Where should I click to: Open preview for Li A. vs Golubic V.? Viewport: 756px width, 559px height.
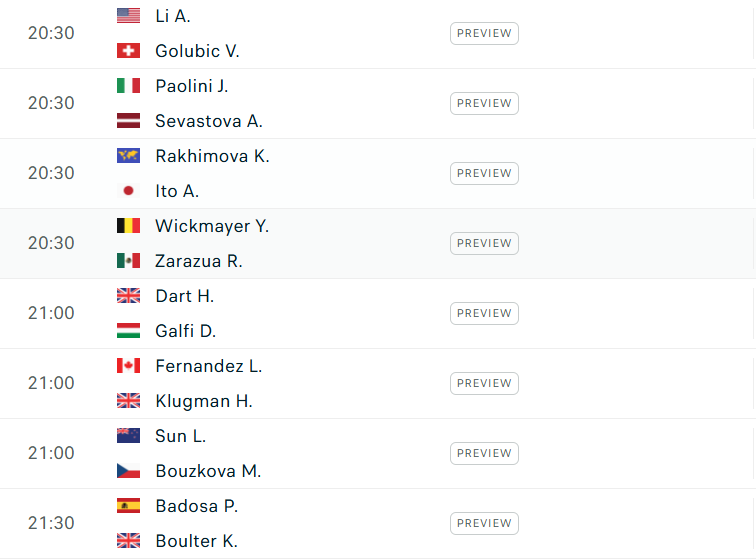484,33
